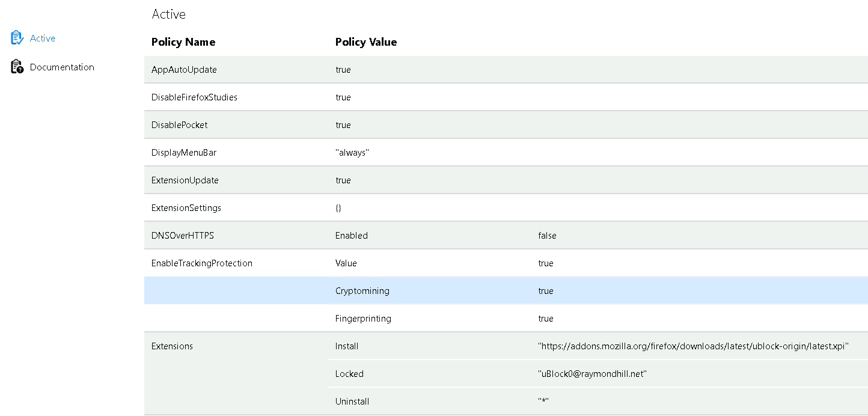Select the EnableTrackingProtection policy name
Image resolution: width=868 pixels, height=416 pixels.
(202, 263)
